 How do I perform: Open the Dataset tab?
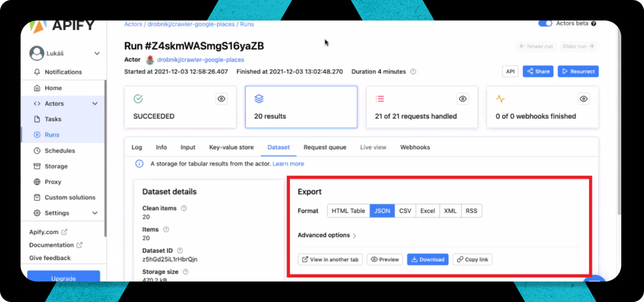[x=279, y=147]
